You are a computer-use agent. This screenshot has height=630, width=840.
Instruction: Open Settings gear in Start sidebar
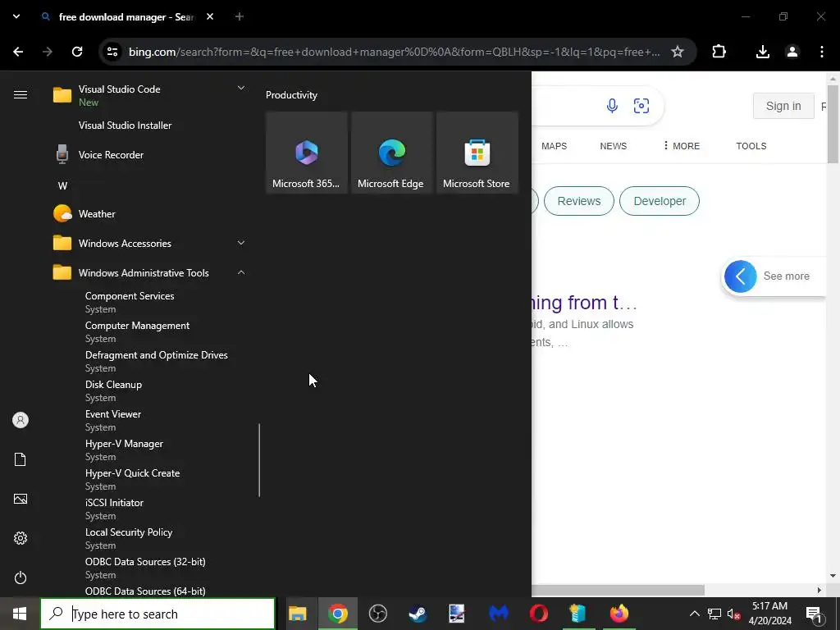click(21, 538)
